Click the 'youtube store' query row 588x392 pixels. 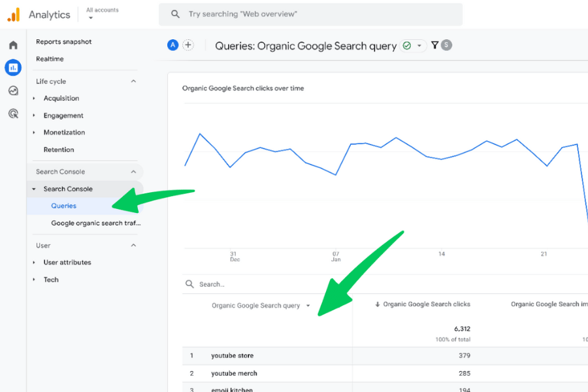point(233,355)
